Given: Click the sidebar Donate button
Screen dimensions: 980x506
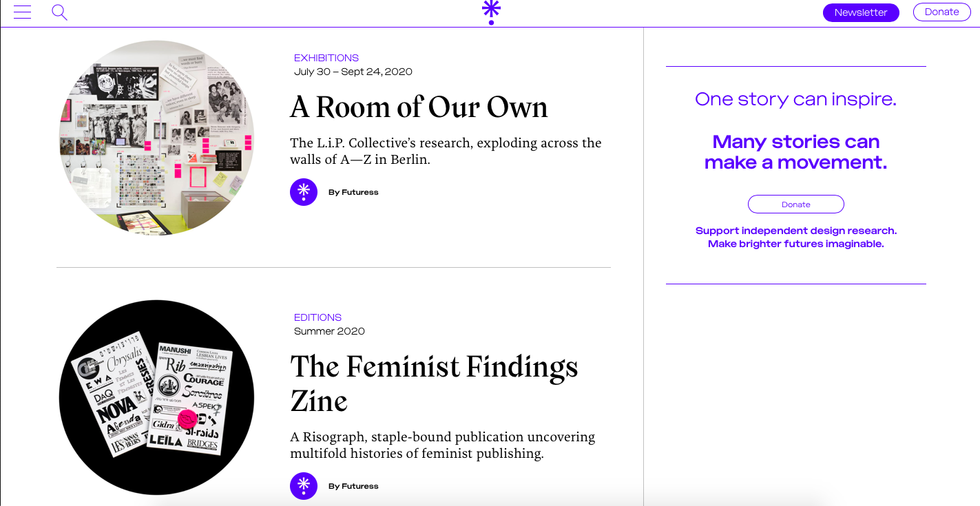Looking at the screenshot, I should click(x=795, y=204).
